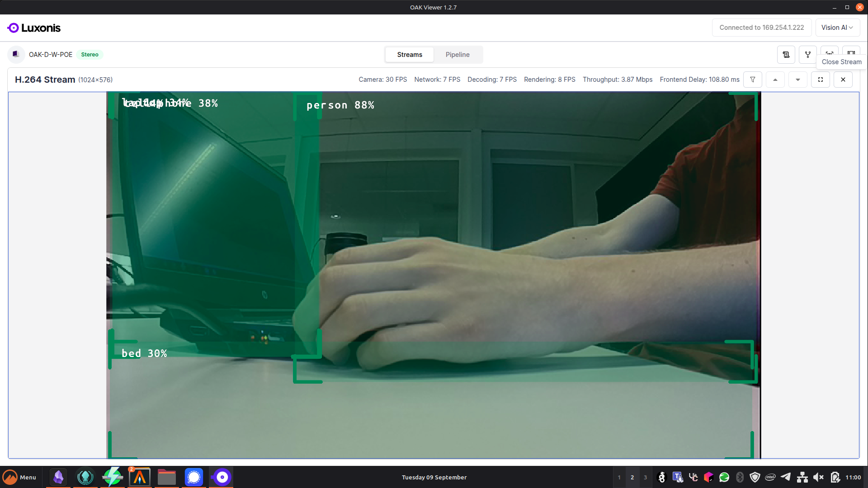
Task: Click the Stereo badge
Action: point(90,55)
